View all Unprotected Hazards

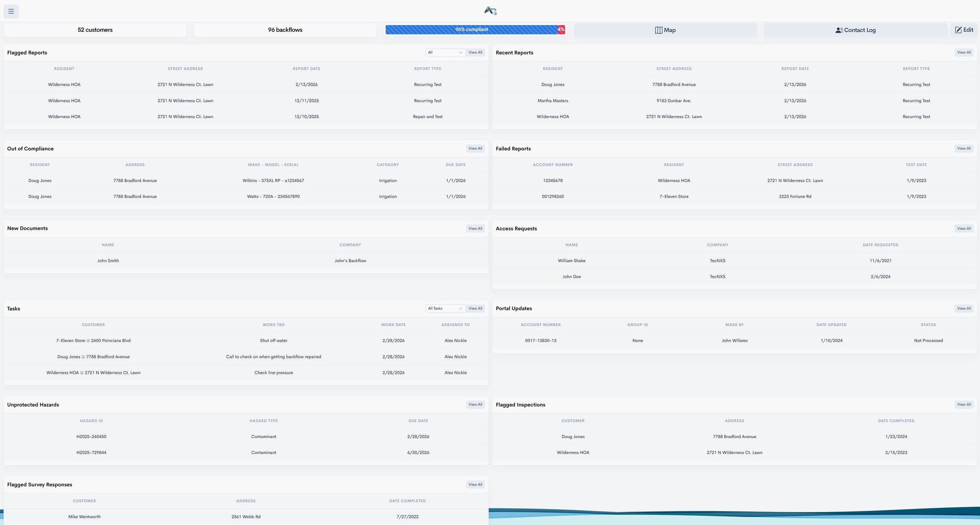pos(475,405)
